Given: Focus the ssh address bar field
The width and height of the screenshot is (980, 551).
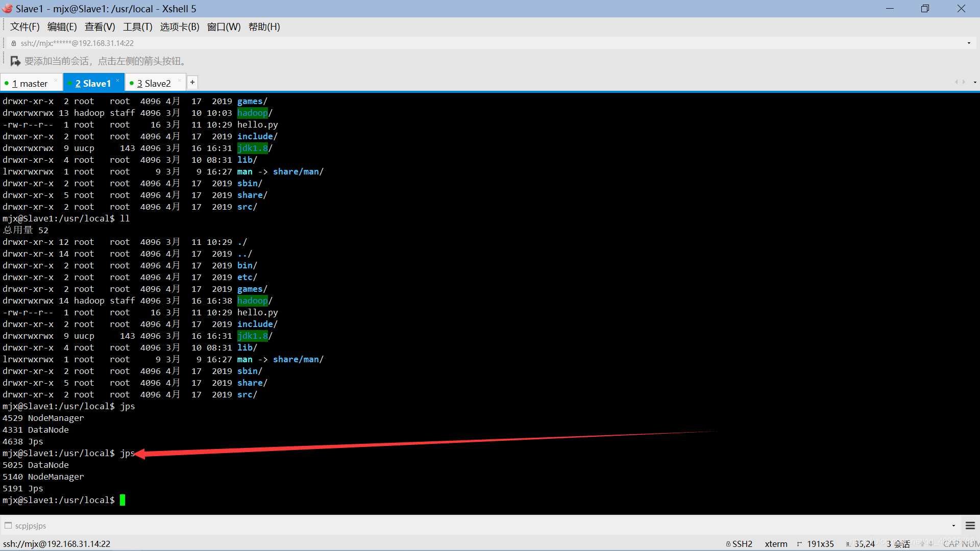Looking at the screenshot, I should [490, 43].
